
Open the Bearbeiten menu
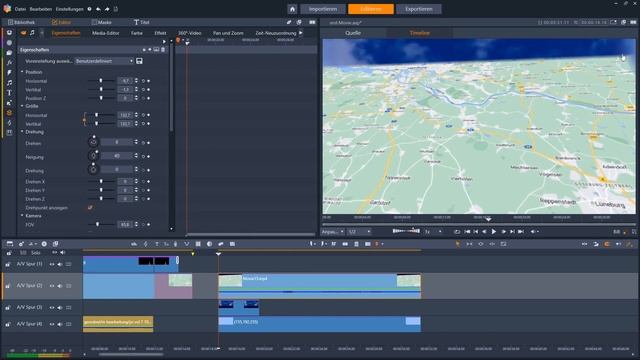[40, 9]
